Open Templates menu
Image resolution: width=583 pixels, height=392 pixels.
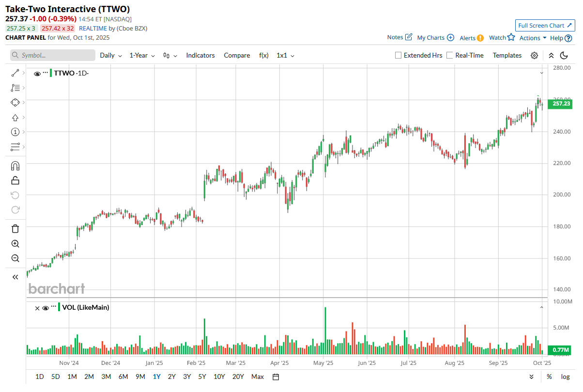click(x=507, y=55)
